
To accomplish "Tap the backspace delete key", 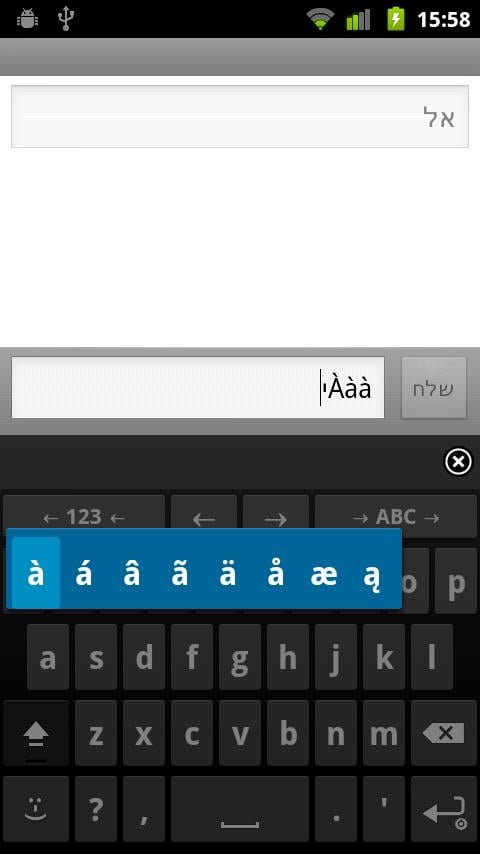I will pos(444,733).
